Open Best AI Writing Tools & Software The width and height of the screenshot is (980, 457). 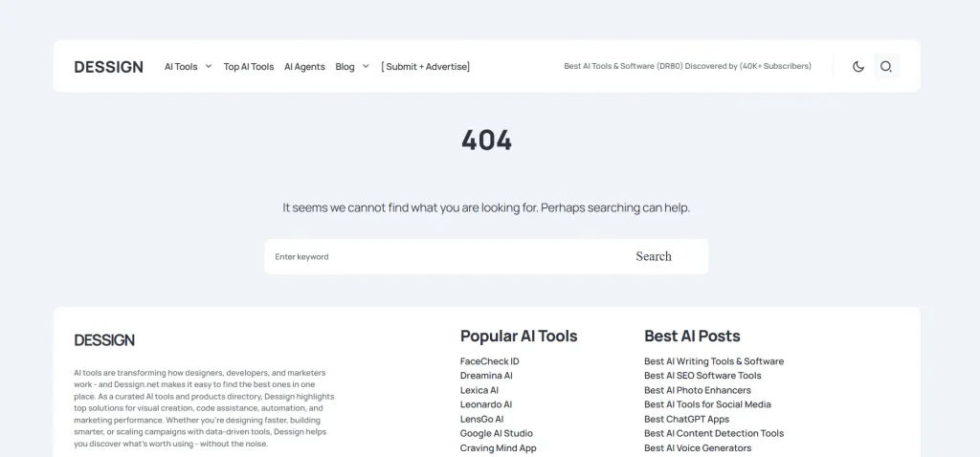click(x=714, y=361)
